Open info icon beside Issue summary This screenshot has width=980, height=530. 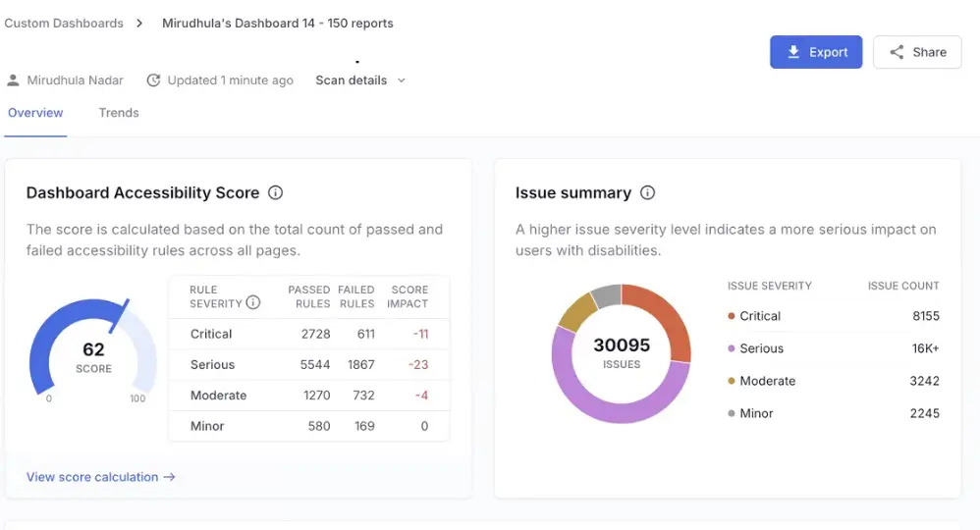tap(647, 192)
